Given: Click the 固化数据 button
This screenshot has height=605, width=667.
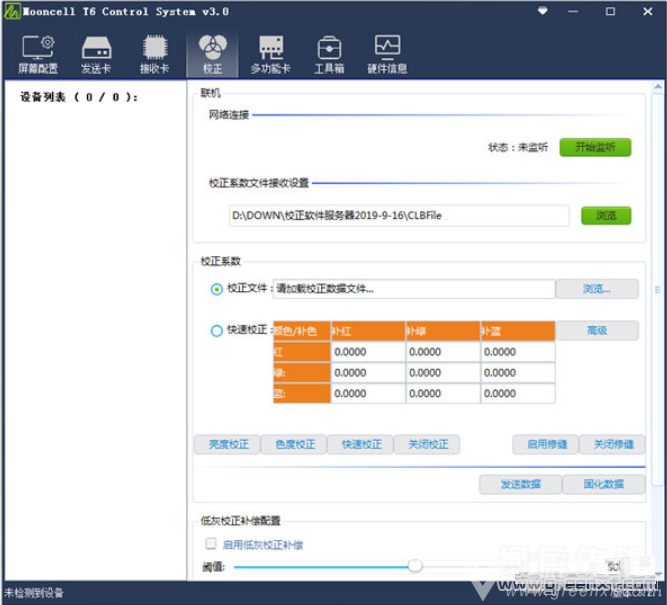Looking at the screenshot, I should (604, 484).
